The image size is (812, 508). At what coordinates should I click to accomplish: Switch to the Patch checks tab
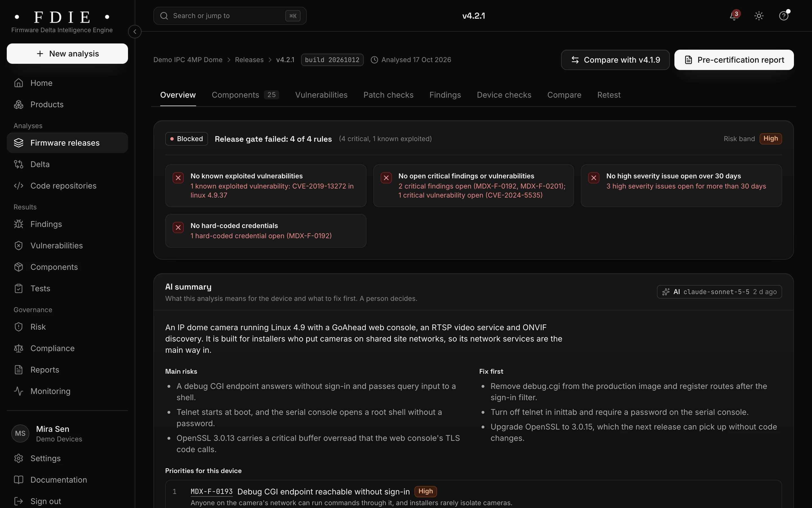388,95
